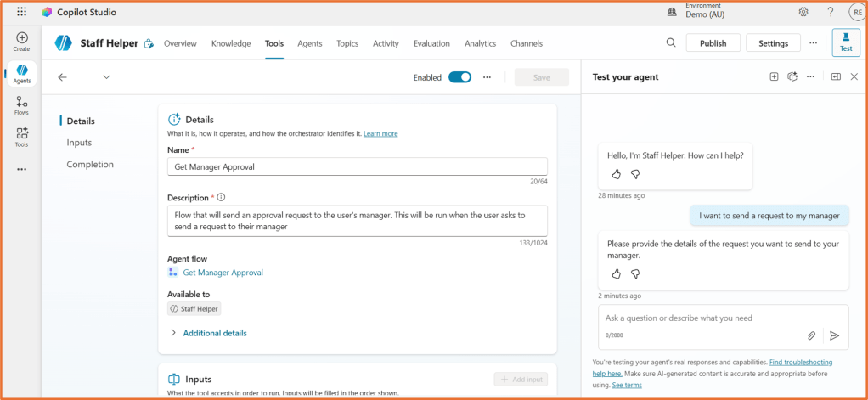Switch to the Knowledge tab
The image size is (868, 400).
pos(230,43)
